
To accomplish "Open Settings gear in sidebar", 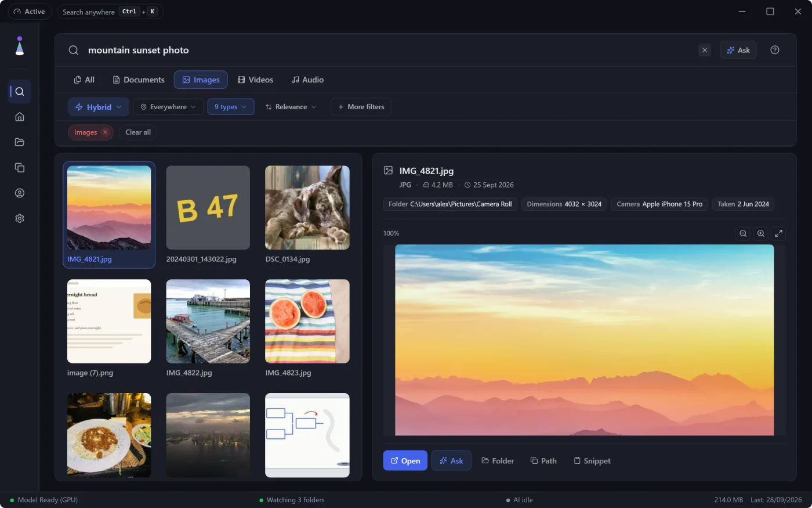I will tap(19, 219).
